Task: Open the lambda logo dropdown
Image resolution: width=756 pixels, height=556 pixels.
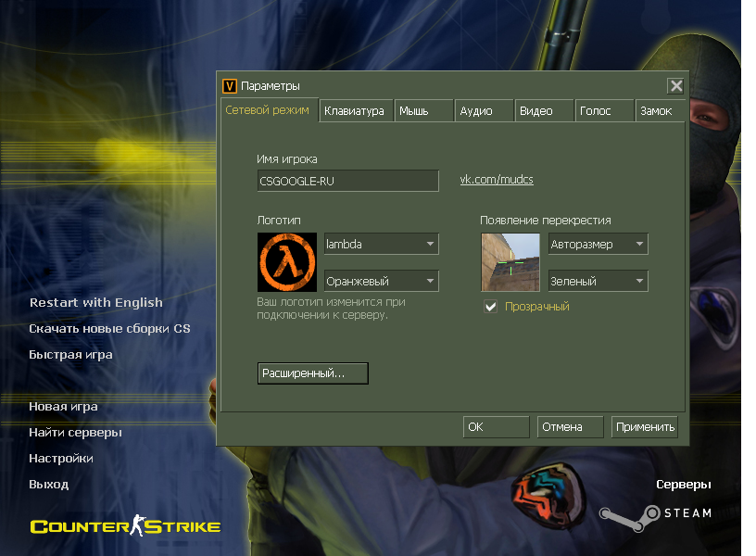Action: click(382, 244)
